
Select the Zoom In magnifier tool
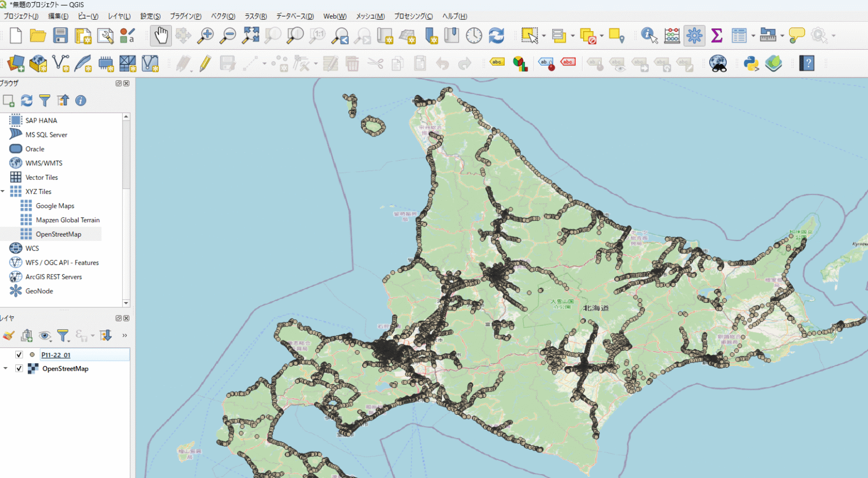[x=206, y=35]
